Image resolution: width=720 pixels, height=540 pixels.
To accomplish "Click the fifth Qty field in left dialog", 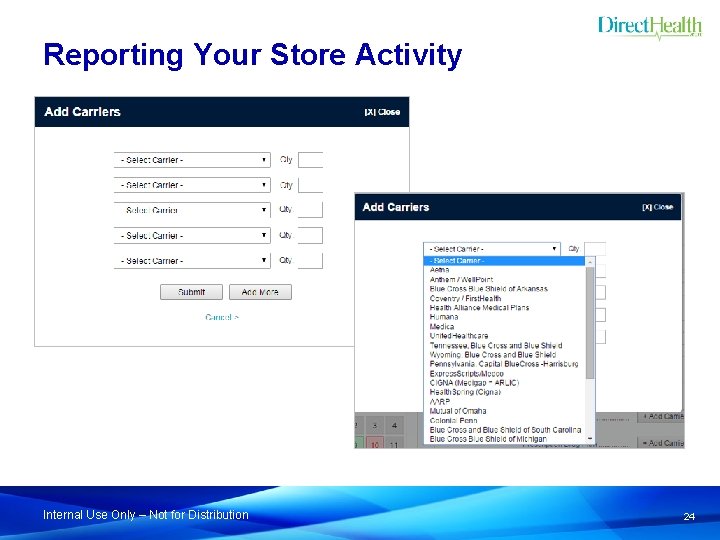I will (310, 260).
